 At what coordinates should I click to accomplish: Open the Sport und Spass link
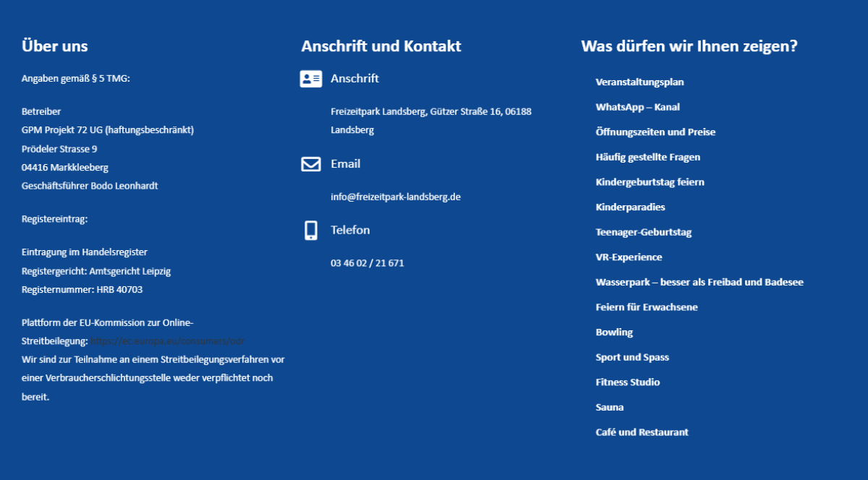click(x=632, y=357)
